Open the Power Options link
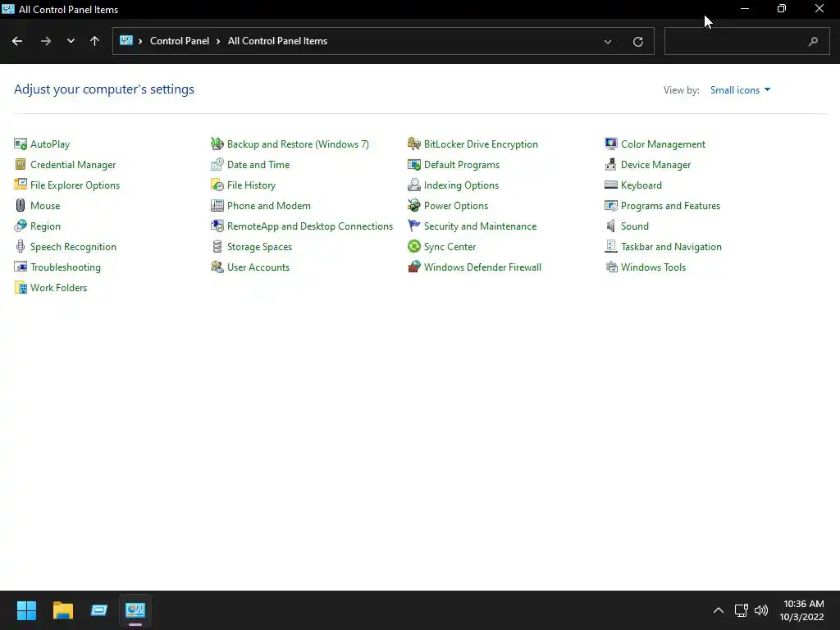 click(456, 205)
